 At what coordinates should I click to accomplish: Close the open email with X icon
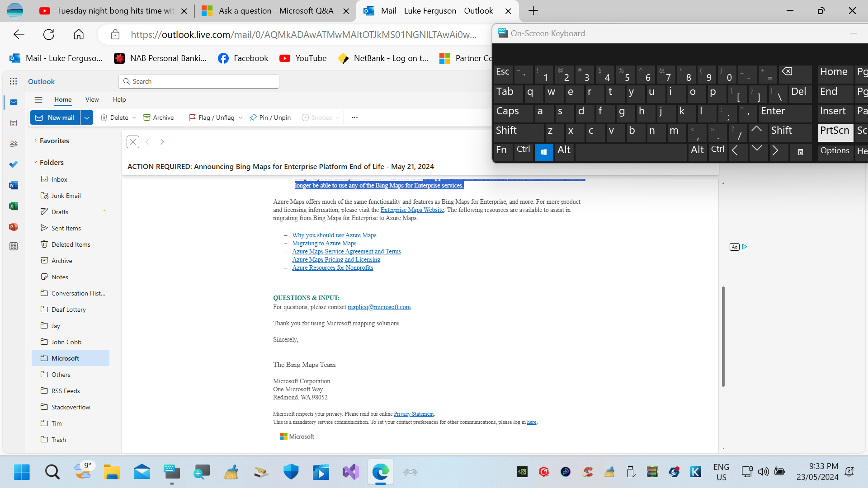coord(133,142)
